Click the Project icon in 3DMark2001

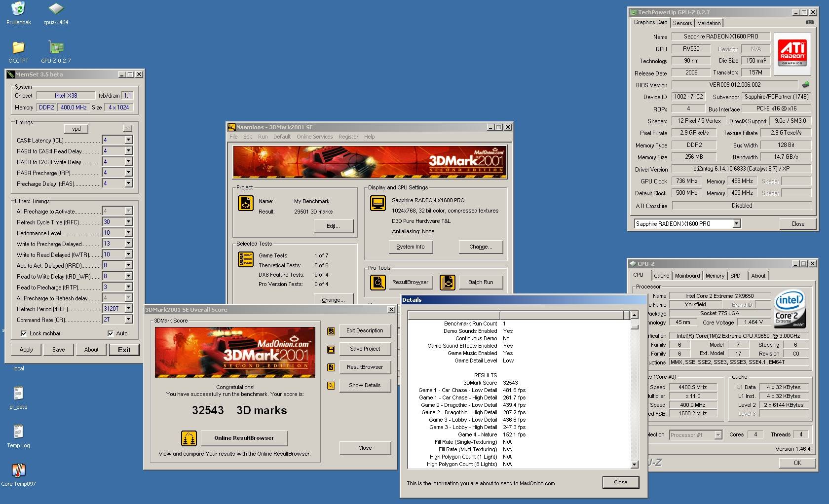click(246, 203)
